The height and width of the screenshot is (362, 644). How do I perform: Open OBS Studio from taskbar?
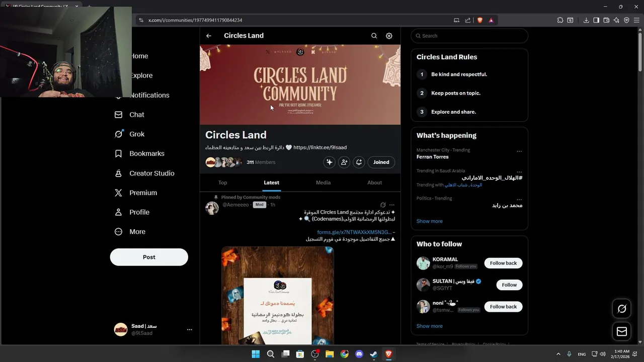click(x=315, y=354)
